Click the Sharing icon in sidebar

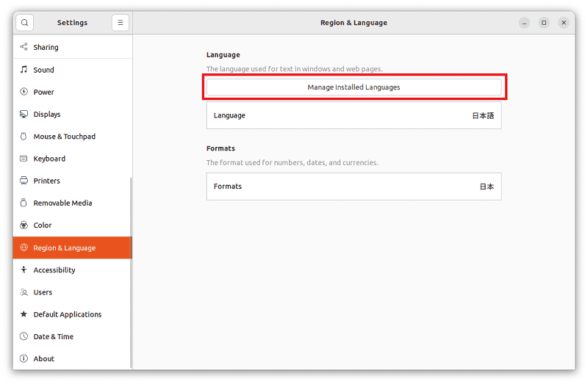(24, 47)
